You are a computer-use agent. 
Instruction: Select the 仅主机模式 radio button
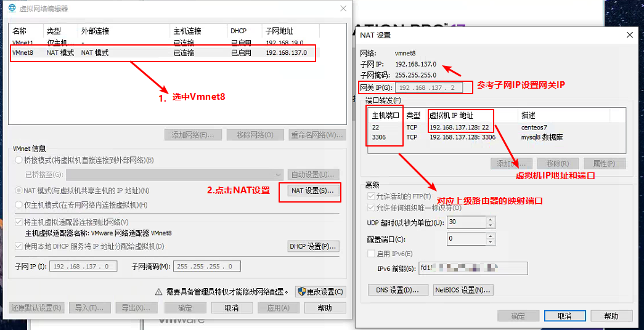point(18,205)
